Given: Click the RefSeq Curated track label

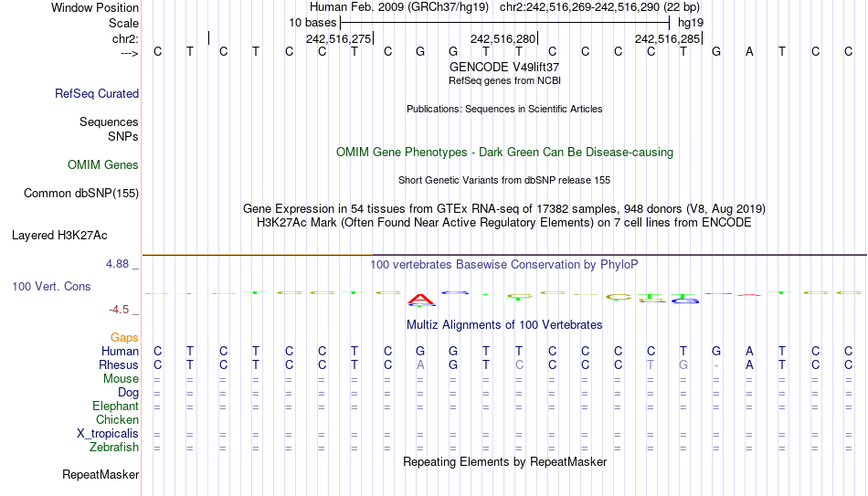Looking at the screenshot, I should point(97,93).
